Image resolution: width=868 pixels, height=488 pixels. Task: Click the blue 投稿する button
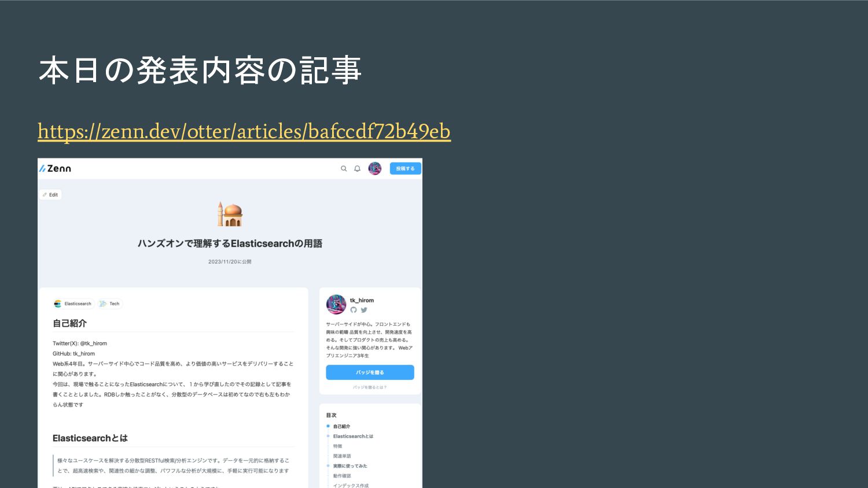405,168
